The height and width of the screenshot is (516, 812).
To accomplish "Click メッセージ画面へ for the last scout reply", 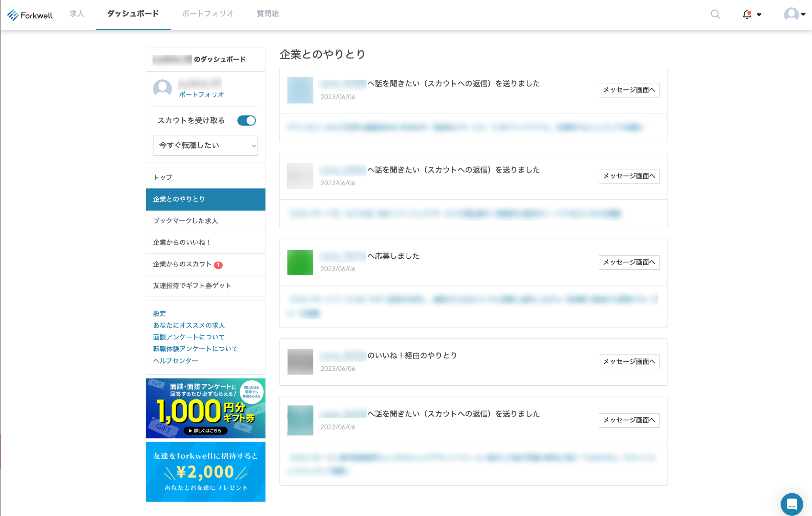I will coord(629,420).
